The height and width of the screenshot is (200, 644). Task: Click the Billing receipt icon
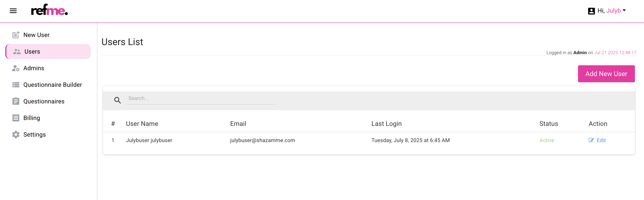[16, 118]
